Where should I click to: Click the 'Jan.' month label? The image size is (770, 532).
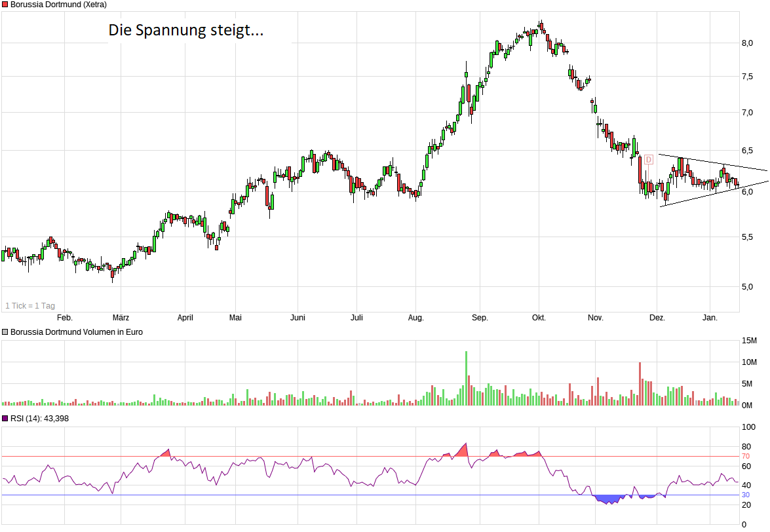pos(710,318)
